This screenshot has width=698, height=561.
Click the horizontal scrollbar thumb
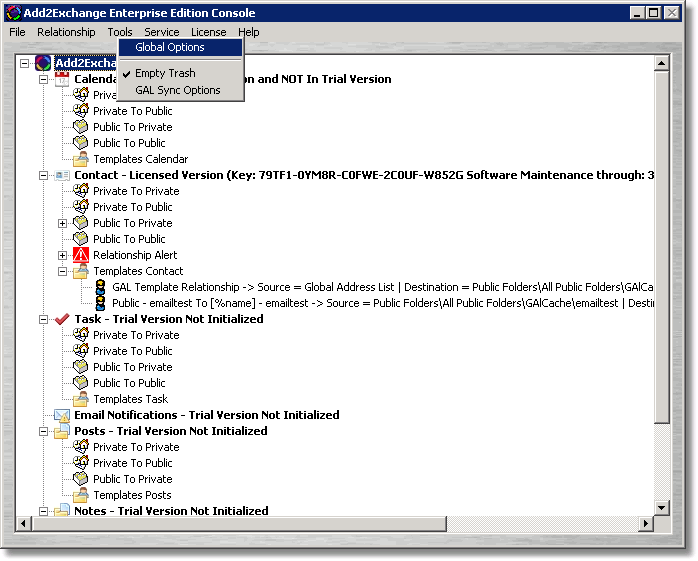(x=239, y=524)
